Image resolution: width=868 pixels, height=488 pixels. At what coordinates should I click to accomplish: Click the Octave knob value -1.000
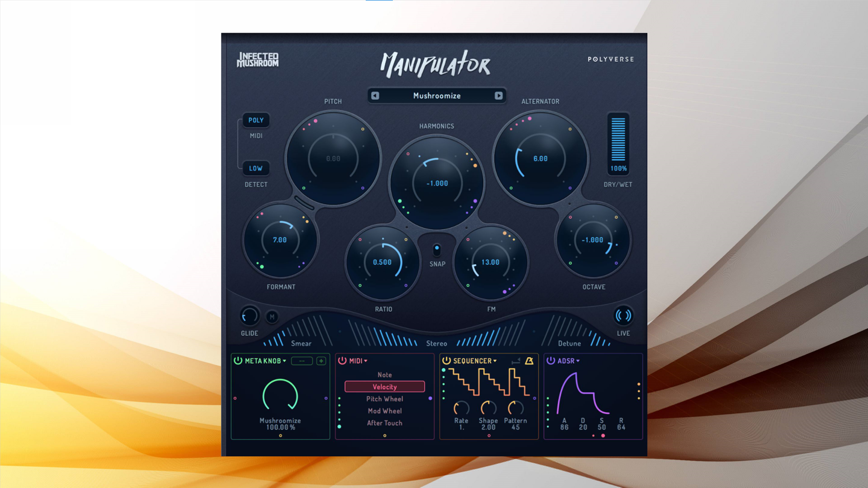592,240
